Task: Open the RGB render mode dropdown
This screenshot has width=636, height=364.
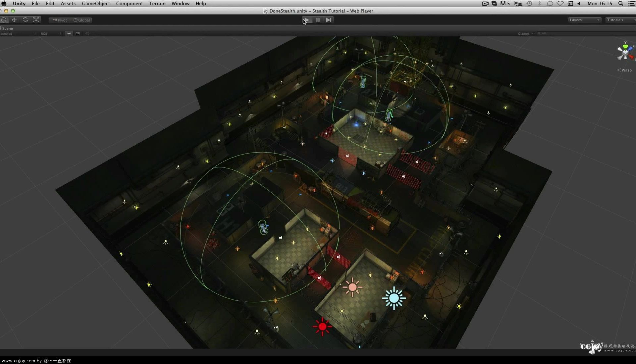Action: [51, 33]
